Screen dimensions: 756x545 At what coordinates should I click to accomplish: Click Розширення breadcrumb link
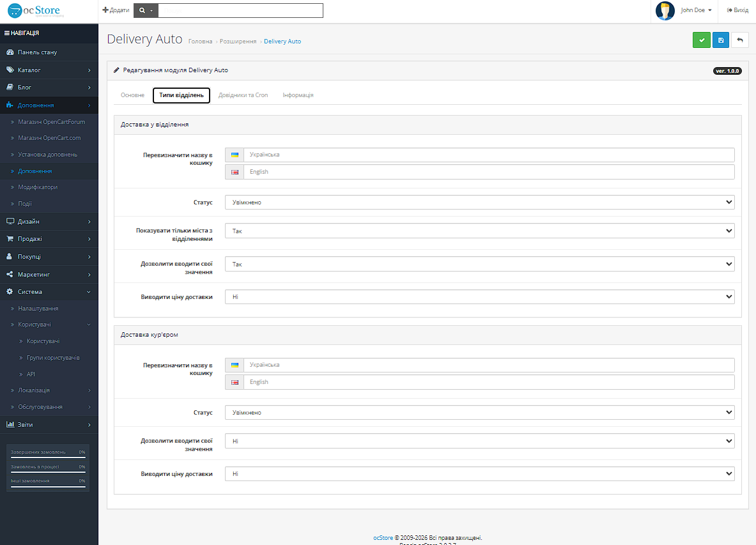click(238, 42)
